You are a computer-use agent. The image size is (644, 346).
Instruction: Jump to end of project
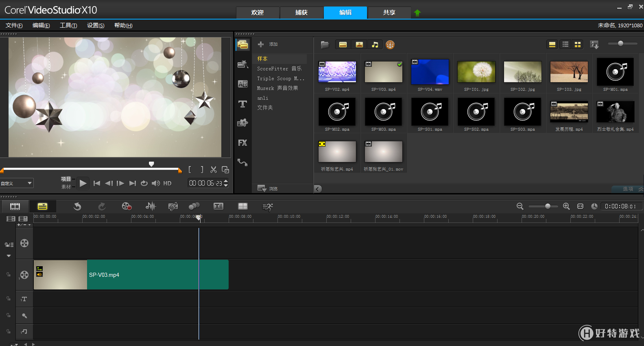pos(132,183)
